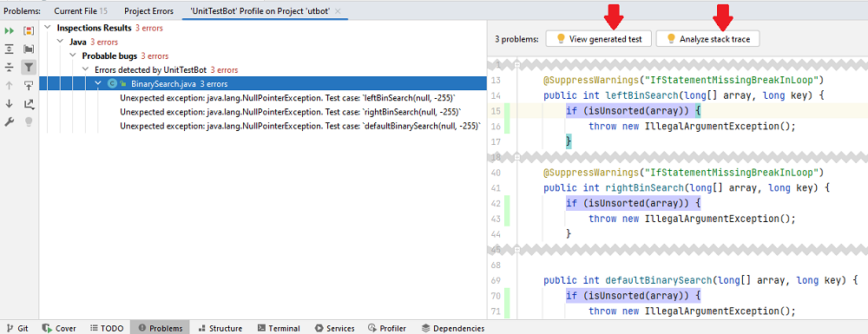The image size is (868, 334).
Task: Open inspection settings wrench icon
Action: click(10, 121)
